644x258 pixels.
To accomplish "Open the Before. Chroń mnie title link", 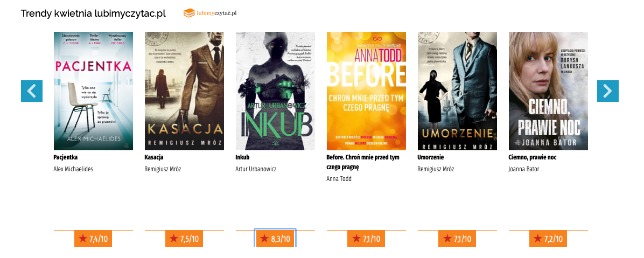I will 363,162.
